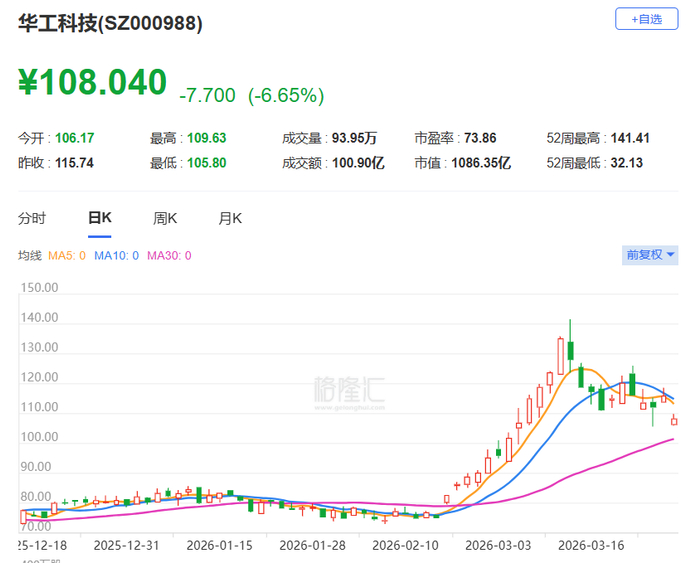Click the 120.00 y-axis label
The image size is (700, 563).
click(39, 378)
